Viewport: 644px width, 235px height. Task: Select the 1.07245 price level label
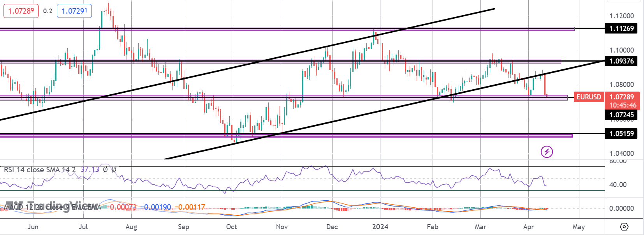pos(621,115)
